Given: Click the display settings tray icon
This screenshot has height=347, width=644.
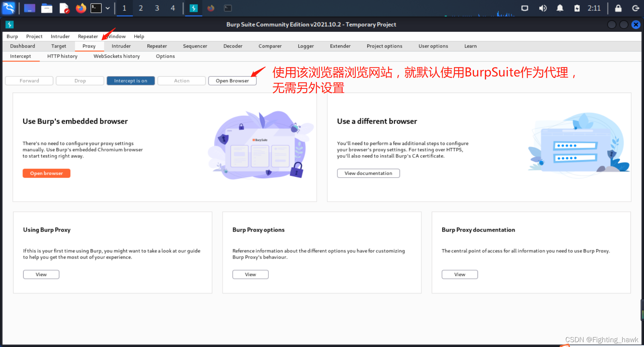Looking at the screenshot, I should point(525,8).
